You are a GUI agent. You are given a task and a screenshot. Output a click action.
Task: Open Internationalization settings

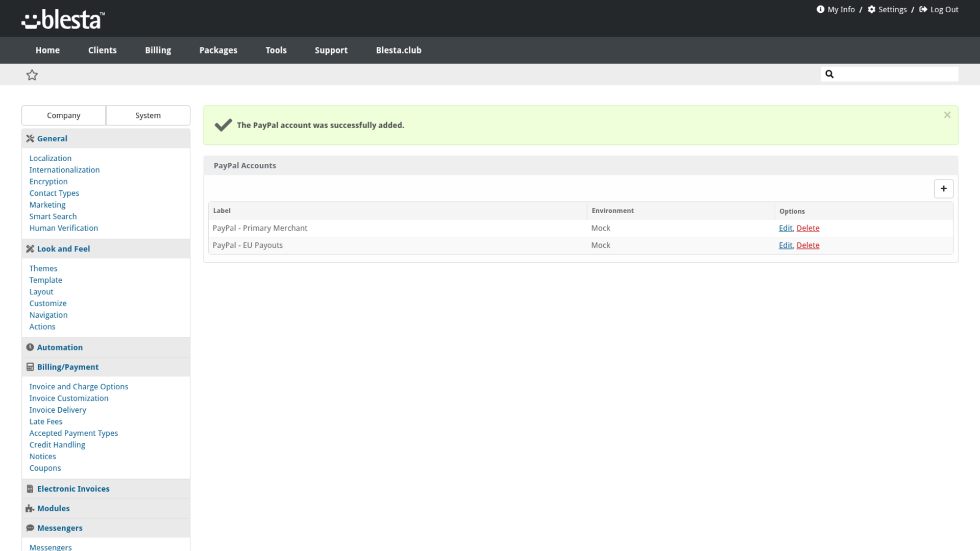coord(64,170)
